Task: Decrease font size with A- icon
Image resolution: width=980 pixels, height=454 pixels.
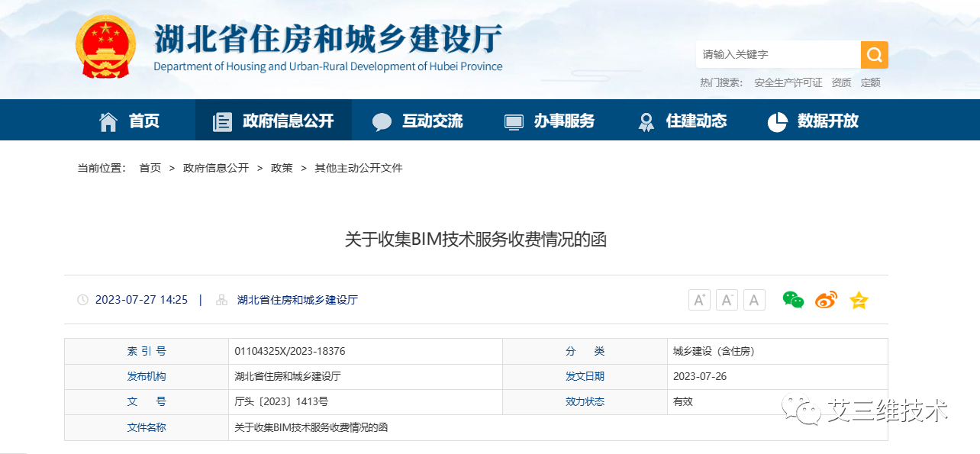Action: pyautogui.click(x=727, y=300)
